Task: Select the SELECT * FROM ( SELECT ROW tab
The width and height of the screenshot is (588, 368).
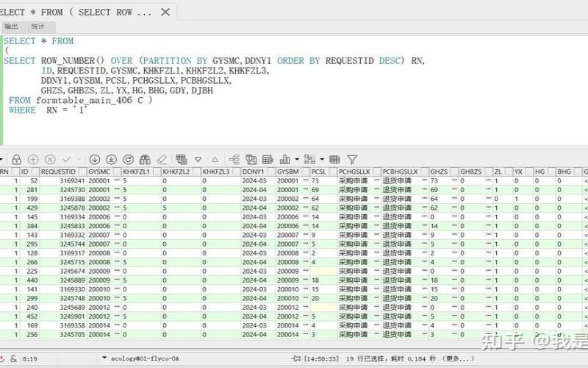Action: point(76,13)
